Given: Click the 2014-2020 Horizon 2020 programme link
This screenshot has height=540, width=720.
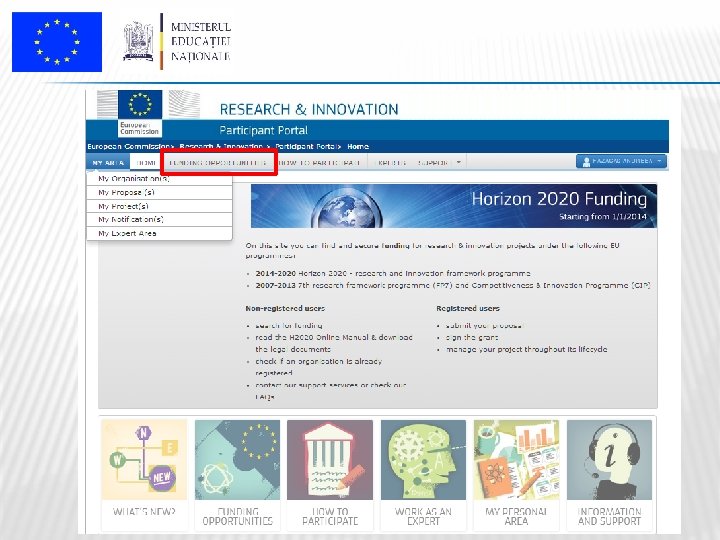Looking at the screenshot, I should (393, 273).
